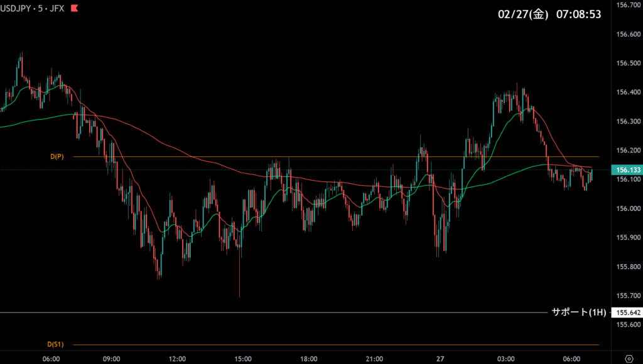This screenshot has width=643, height=364.
Task: Open chart settings via the bottom-right gear icon
Action: click(x=629, y=359)
